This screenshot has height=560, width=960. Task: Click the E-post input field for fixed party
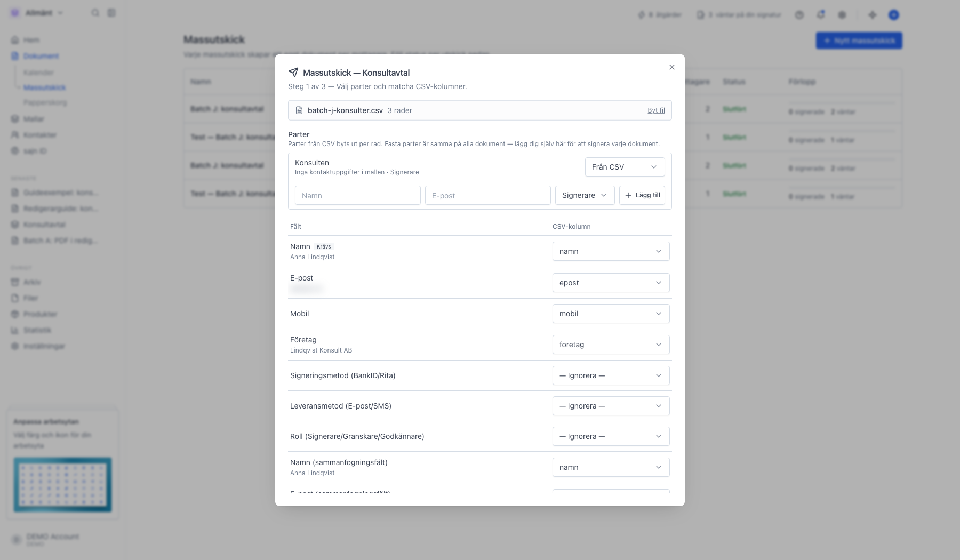pyautogui.click(x=488, y=195)
